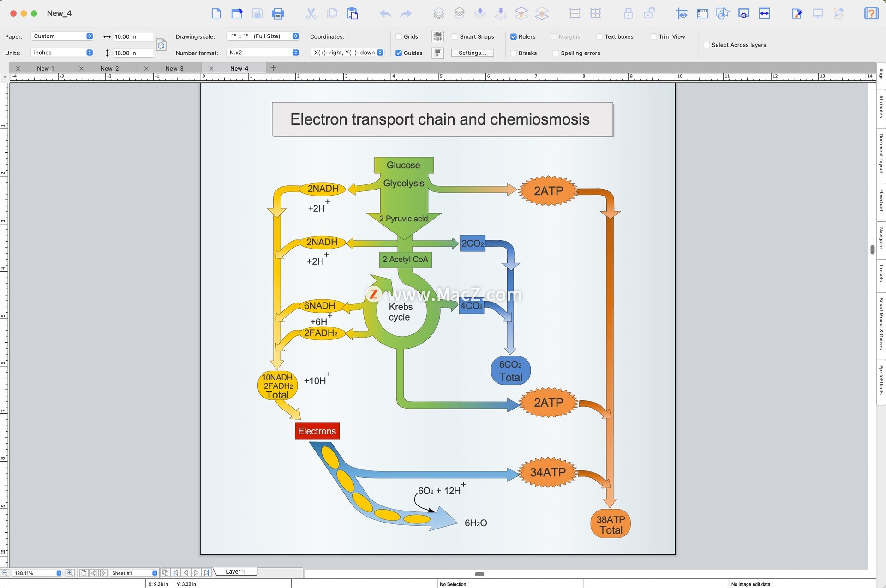Click the Paste clipboard icon
Image resolution: width=886 pixels, height=588 pixels.
[x=353, y=13]
